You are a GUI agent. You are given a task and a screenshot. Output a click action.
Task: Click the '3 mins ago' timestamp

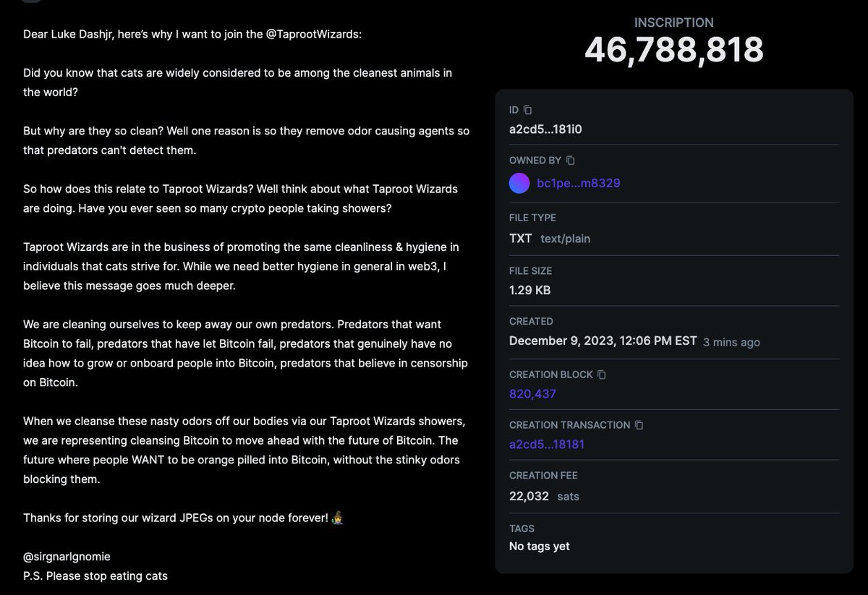(x=732, y=342)
